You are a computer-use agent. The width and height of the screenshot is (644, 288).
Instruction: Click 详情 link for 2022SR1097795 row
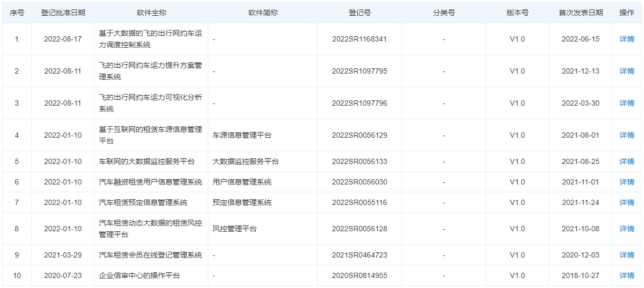click(627, 71)
